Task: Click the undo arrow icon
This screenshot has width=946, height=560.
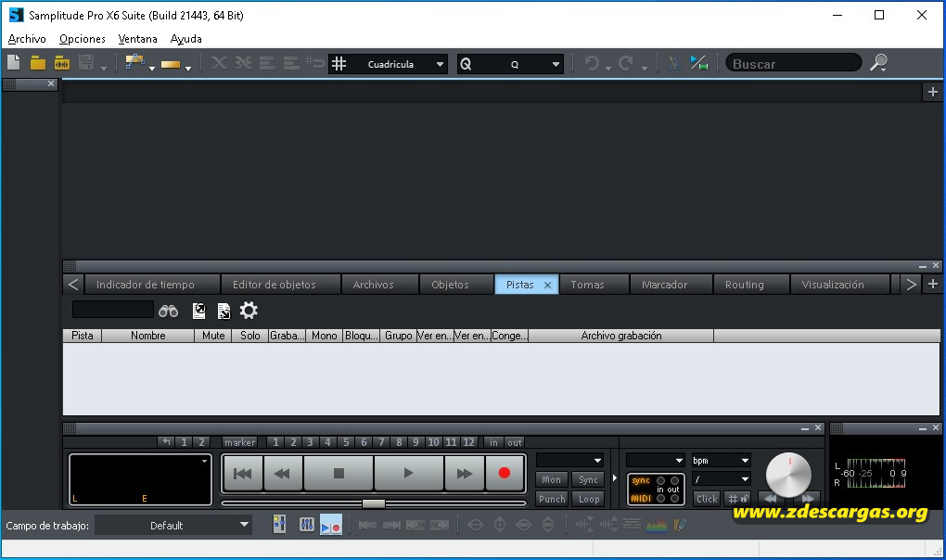Action: (592, 63)
